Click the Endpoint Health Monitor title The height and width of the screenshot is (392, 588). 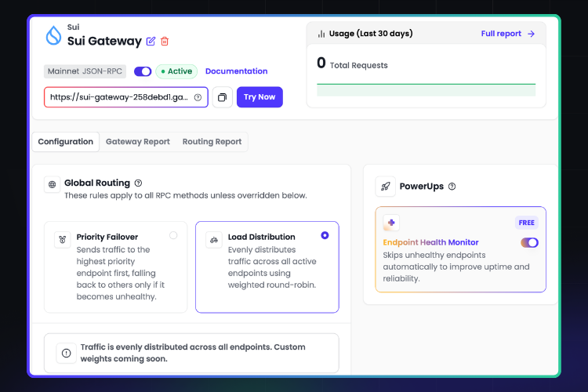pyautogui.click(x=430, y=242)
